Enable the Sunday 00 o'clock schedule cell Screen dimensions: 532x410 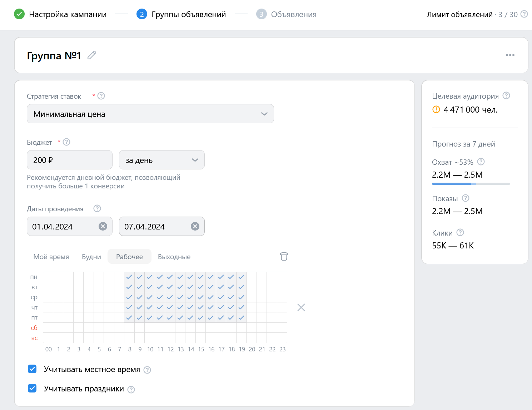pos(48,338)
